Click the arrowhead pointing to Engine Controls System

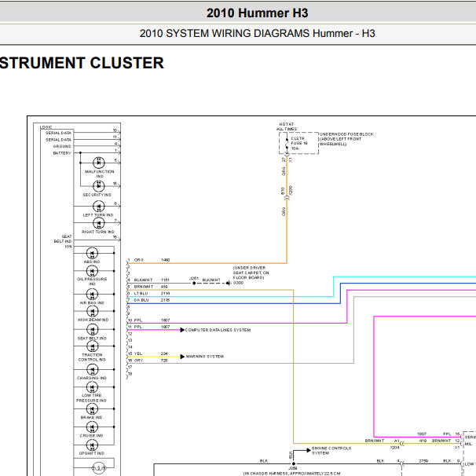pos(309,450)
